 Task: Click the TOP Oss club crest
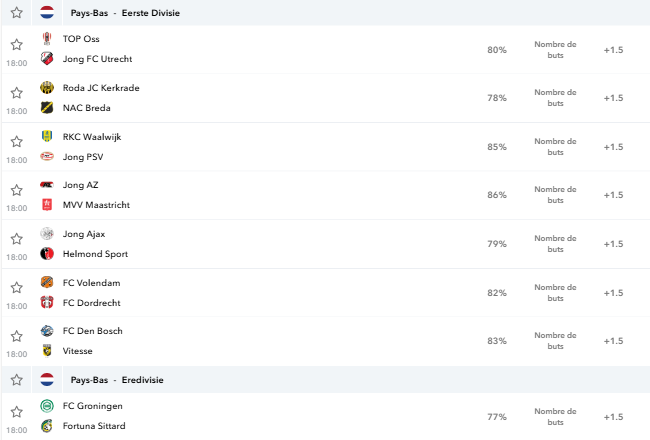(47, 39)
